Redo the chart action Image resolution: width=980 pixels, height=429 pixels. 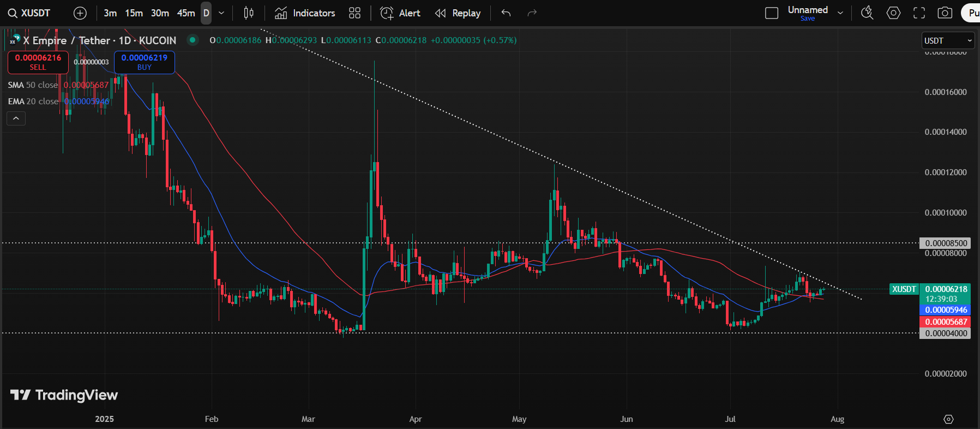(x=532, y=13)
